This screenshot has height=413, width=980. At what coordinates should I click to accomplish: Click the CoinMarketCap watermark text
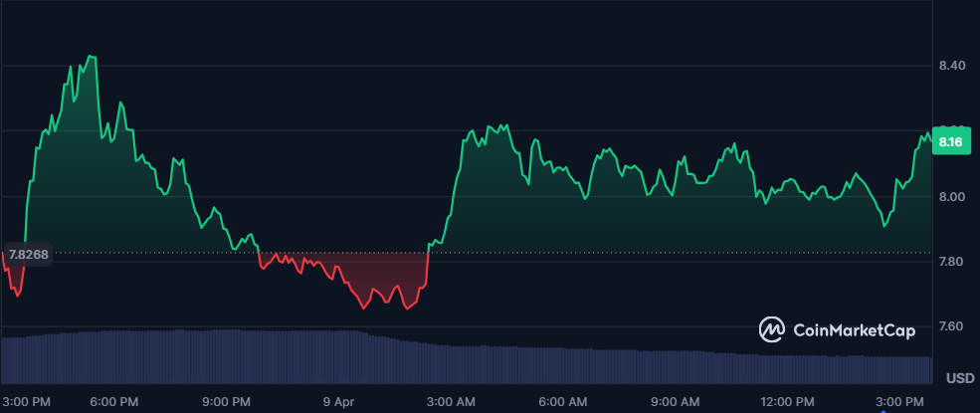click(x=853, y=329)
